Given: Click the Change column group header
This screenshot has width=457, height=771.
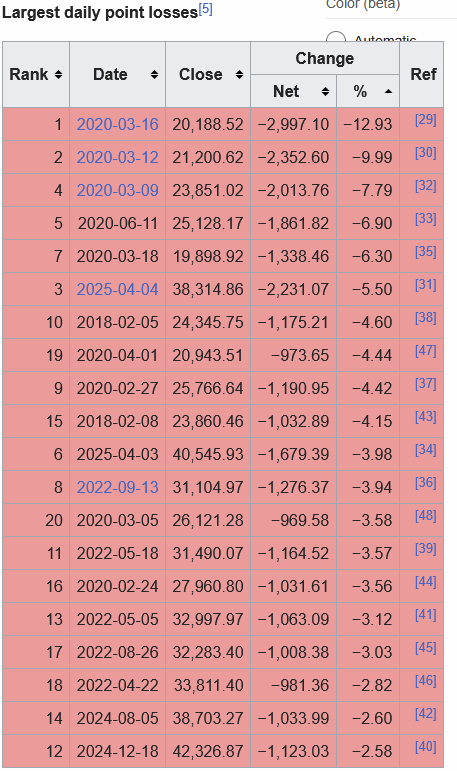Looking at the screenshot, I should click(325, 59).
